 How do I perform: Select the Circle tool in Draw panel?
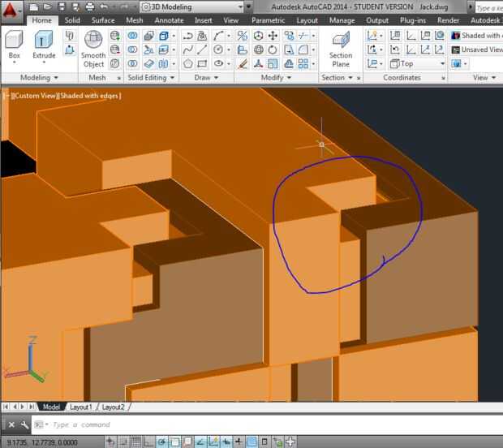218,50
